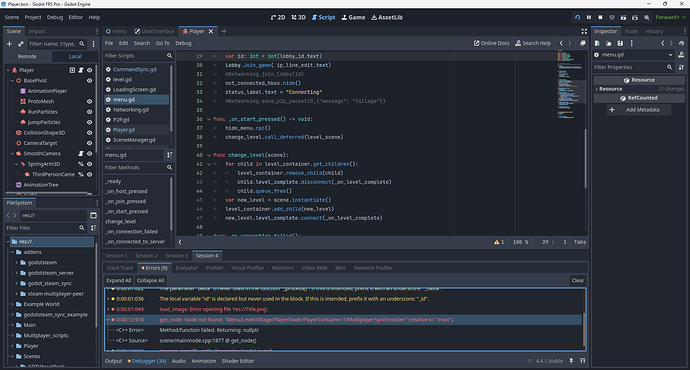Pause the running project
This screenshot has width=690, height=370.
[589, 18]
